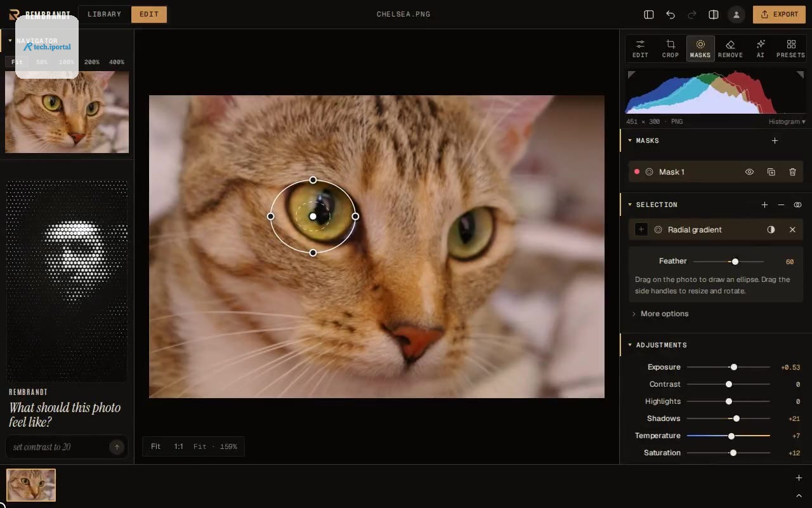Collapse the filmstrip with the chevron
The image size is (812, 508).
[x=799, y=496]
